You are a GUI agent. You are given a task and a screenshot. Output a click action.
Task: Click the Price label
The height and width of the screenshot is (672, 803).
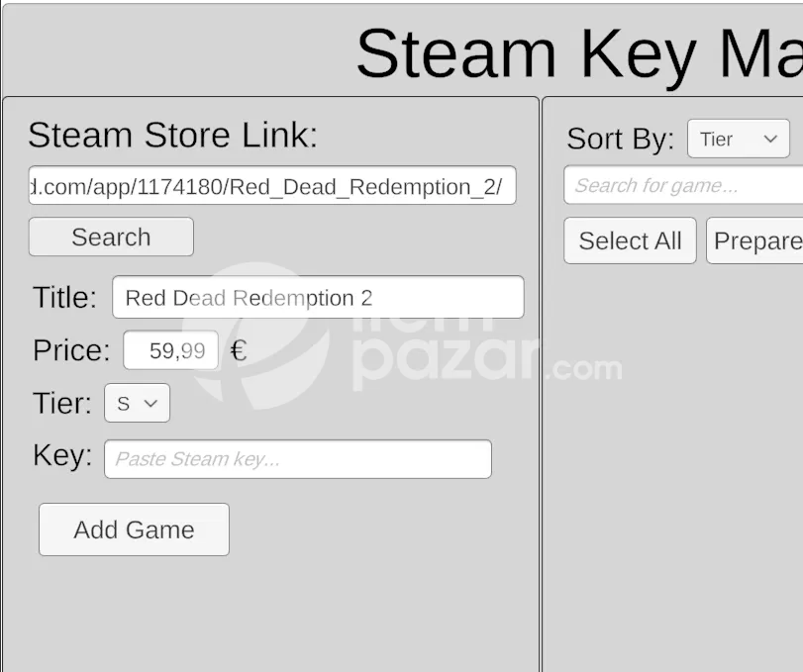[71, 350]
